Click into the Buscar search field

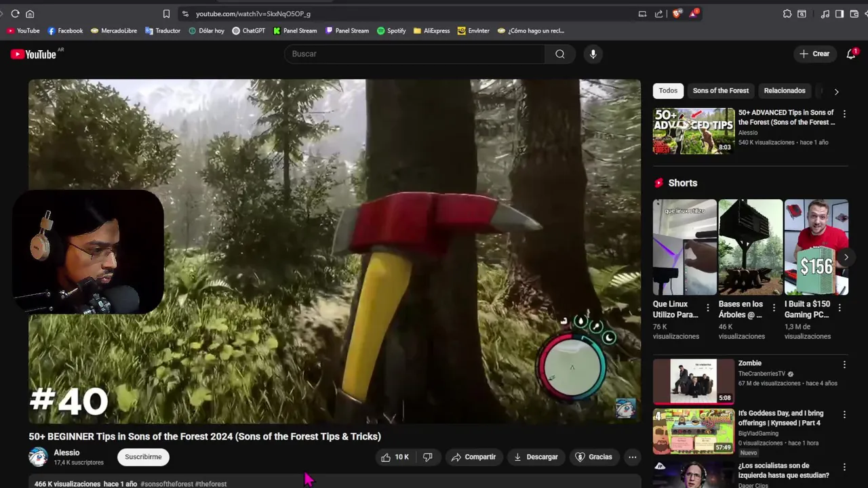(x=414, y=54)
